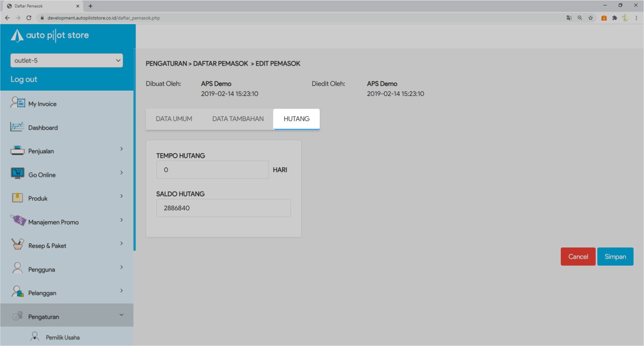Switch to the DATA UMUM tab
The width and height of the screenshot is (644, 346).
174,119
